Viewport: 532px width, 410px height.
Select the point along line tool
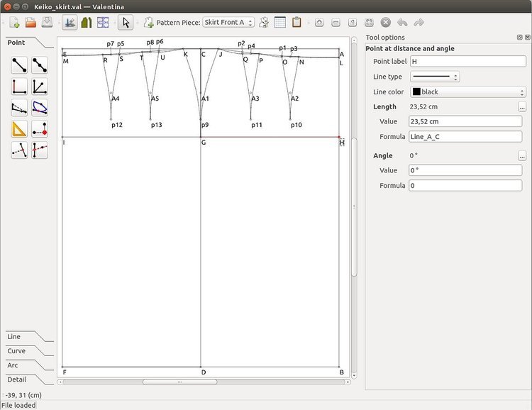click(40, 65)
